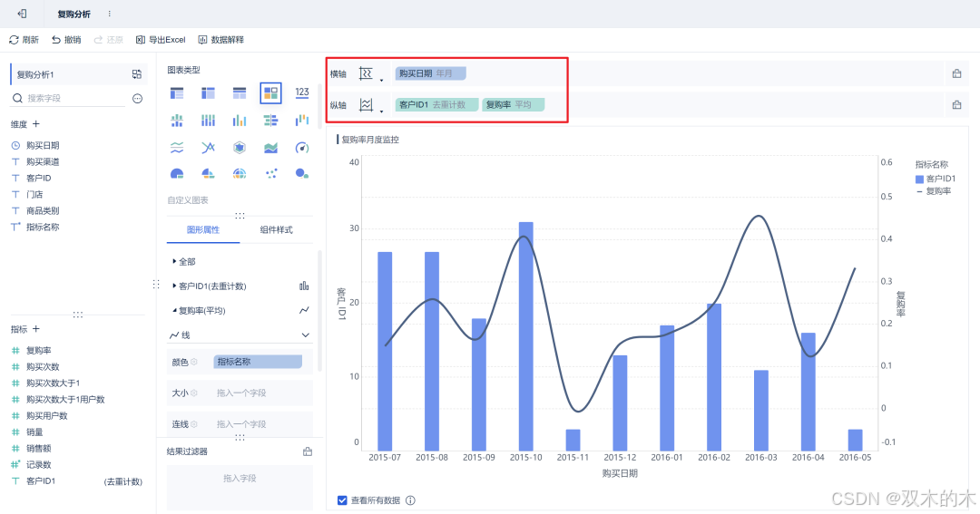Click the 客户ID1 legend color swatch
The image size is (980, 514).
click(919, 179)
